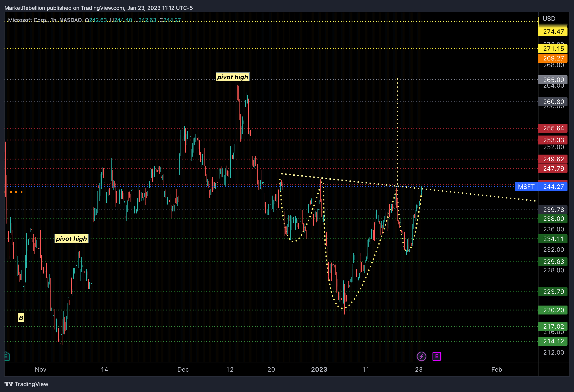Click the 269.27 orange price label

tap(553, 58)
